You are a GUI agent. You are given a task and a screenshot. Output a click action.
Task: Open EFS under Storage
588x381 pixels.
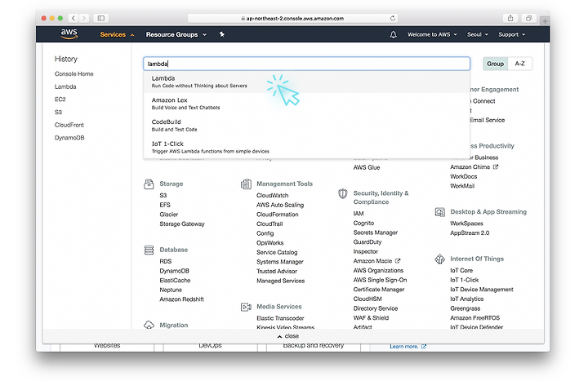[x=165, y=205]
